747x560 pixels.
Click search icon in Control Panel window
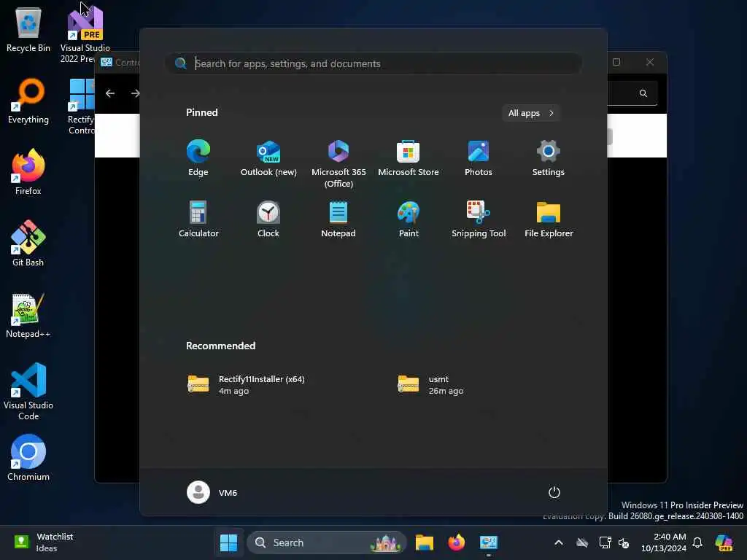(x=643, y=93)
